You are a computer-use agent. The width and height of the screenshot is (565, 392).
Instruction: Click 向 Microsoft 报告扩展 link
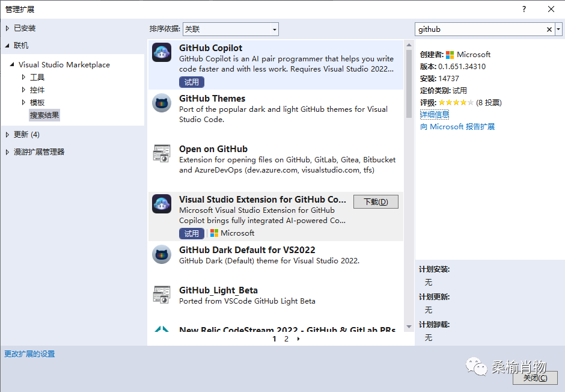457,127
